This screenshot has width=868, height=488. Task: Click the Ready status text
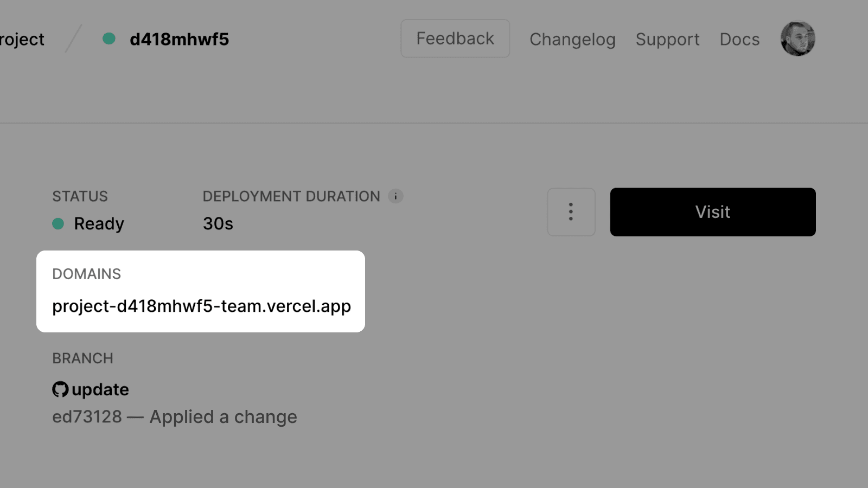pos(99,223)
